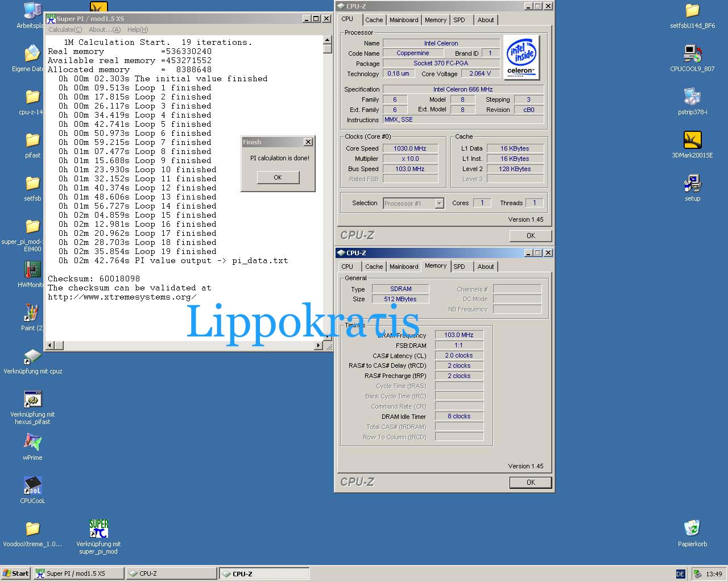Click OK in upper CPU-Z window
Image resolution: width=728 pixels, height=582 pixels.
pyautogui.click(x=531, y=236)
